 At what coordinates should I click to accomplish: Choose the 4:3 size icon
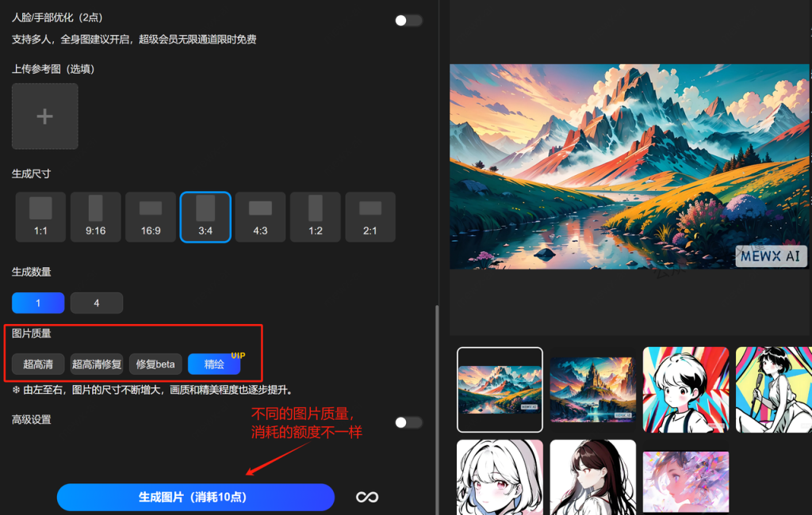click(260, 216)
